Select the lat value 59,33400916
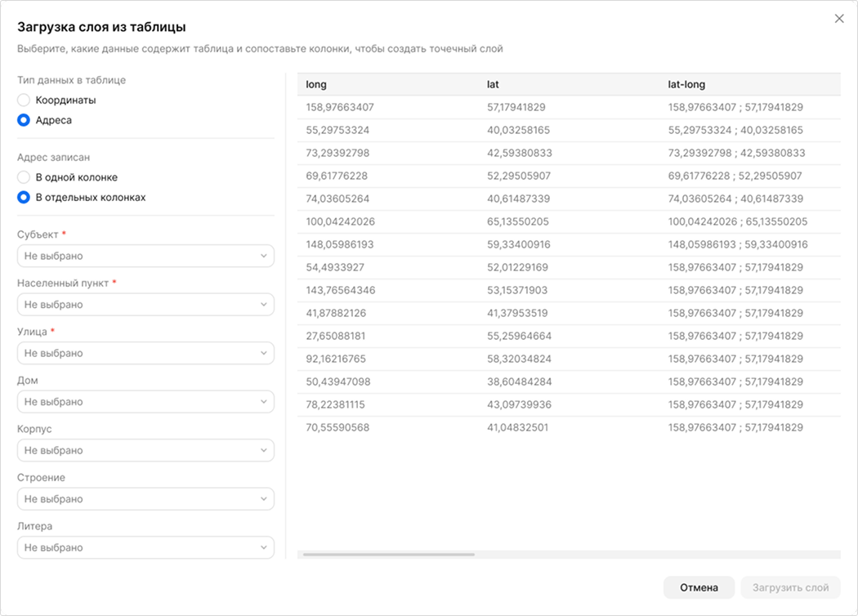Screen dimensions: 858x616 click(x=519, y=245)
